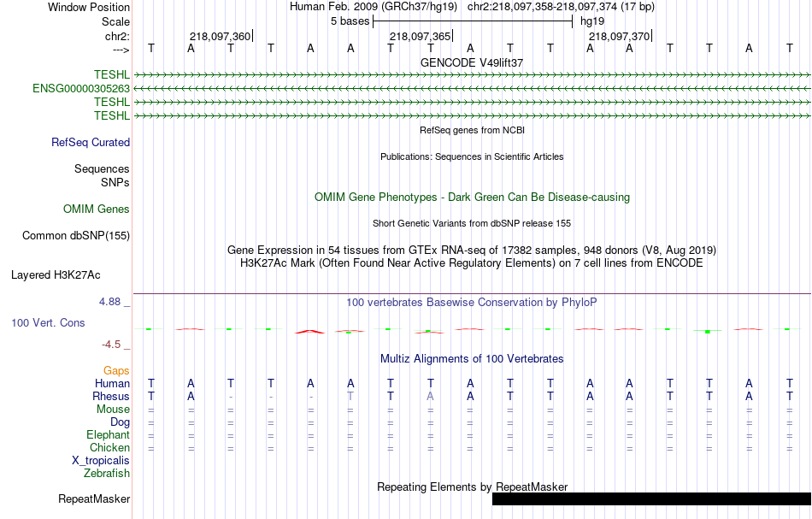Image resolution: width=812 pixels, height=519 pixels.
Task: Click 'Short Genetic Variants from dbSNP release 155'
Action: click(472, 224)
